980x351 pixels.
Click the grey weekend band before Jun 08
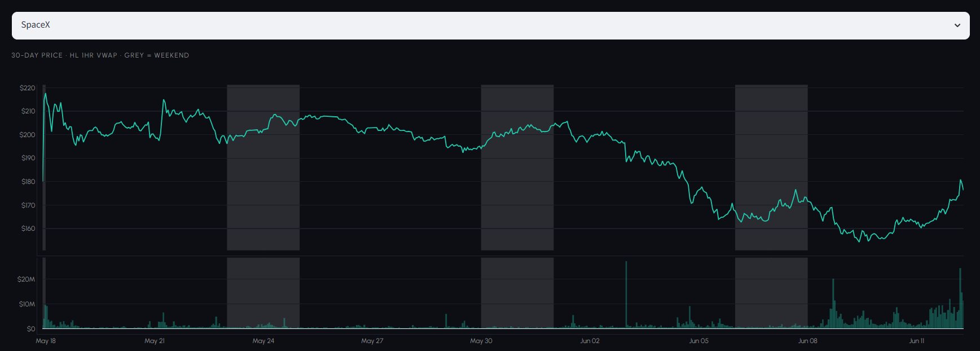[771, 168]
